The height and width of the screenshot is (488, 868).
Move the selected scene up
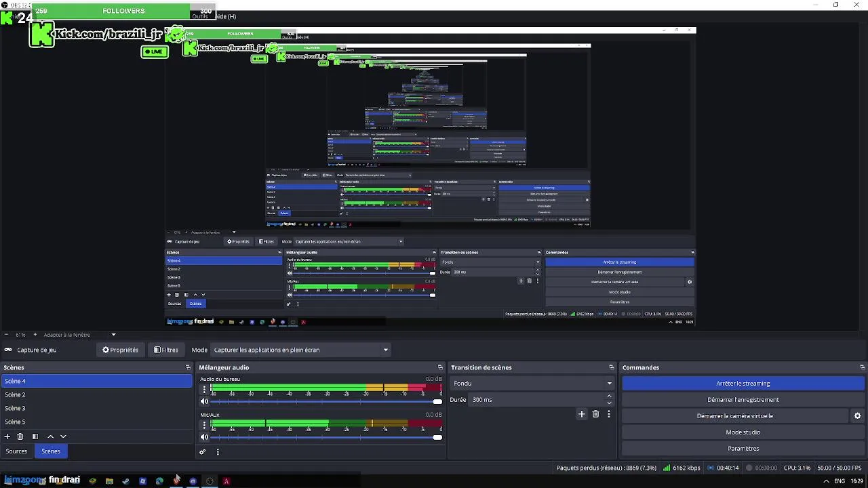pyautogui.click(x=50, y=436)
